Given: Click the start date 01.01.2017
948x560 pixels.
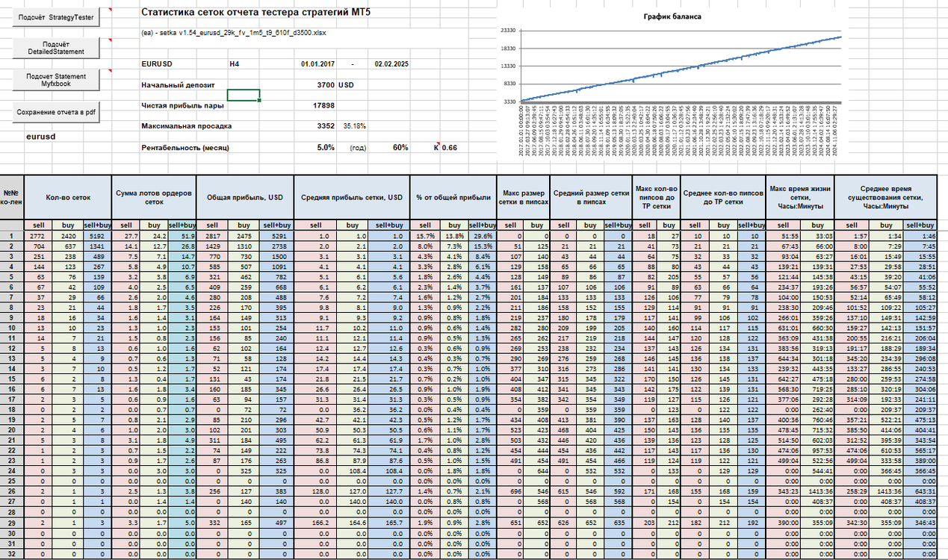Looking at the screenshot, I should (317, 64).
